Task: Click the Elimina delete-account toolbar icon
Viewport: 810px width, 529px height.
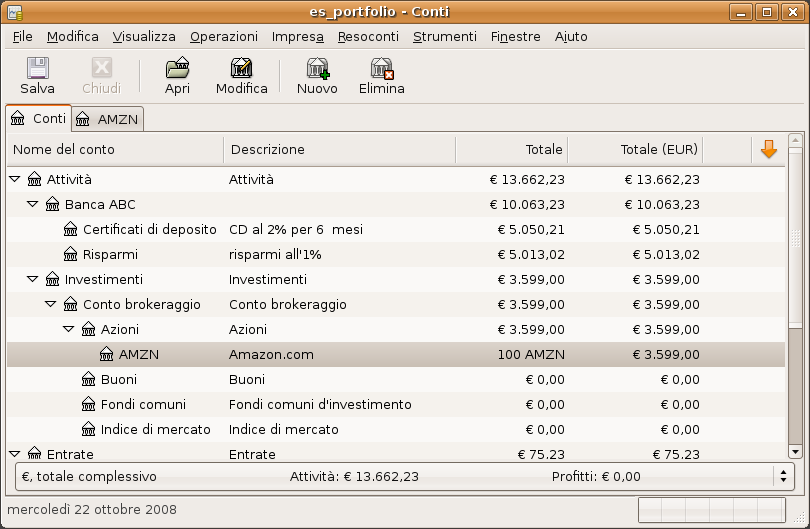Action: (382, 68)
